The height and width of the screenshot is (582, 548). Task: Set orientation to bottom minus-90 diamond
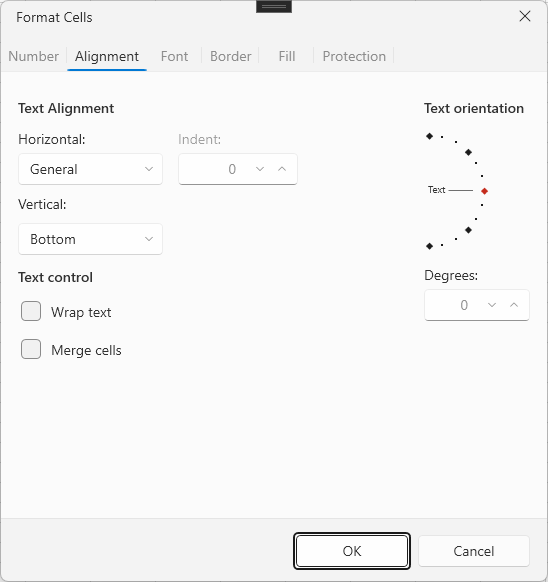(x=430, y=246)
